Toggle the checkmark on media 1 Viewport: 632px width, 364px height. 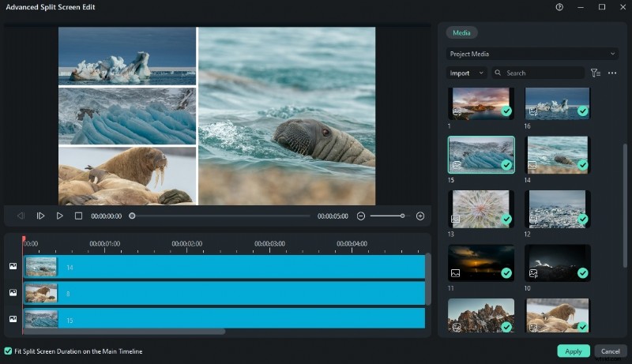(506, 111)
